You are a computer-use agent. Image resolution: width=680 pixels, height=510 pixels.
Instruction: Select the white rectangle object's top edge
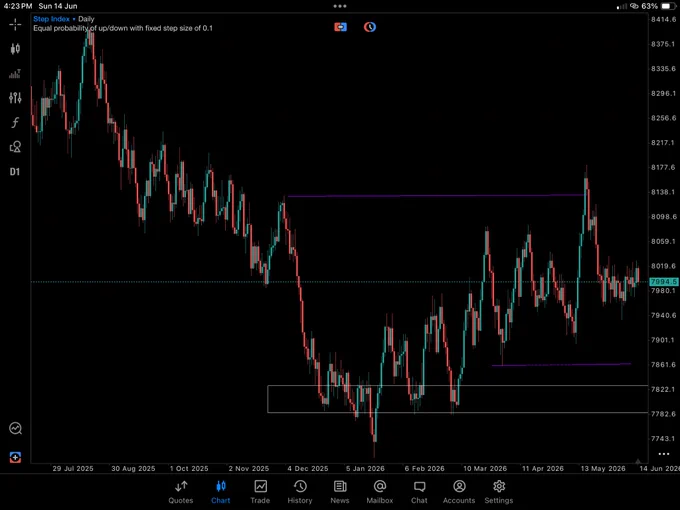tap(458, 386)
